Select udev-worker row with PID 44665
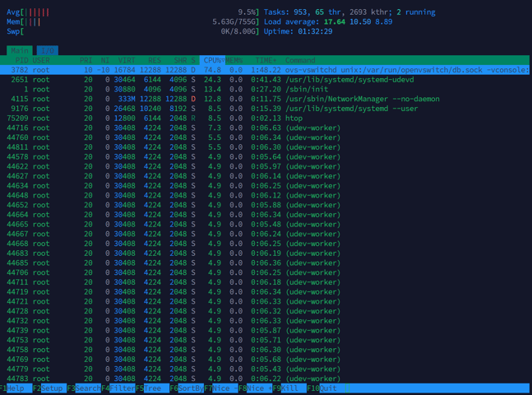This screenshot has height=395, width=532. (x=265, y=224)
